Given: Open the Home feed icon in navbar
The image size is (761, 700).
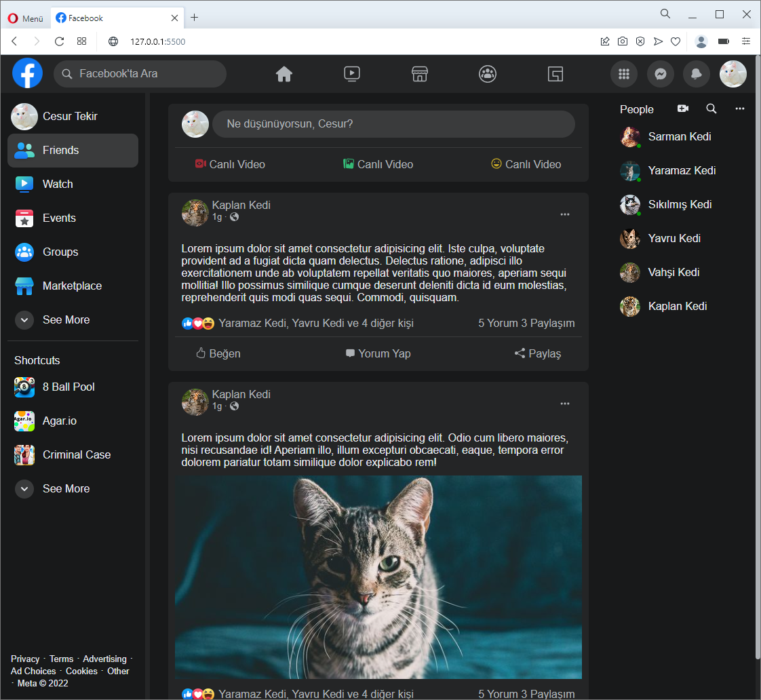Looking at the screenshot, I should (284, 73).
